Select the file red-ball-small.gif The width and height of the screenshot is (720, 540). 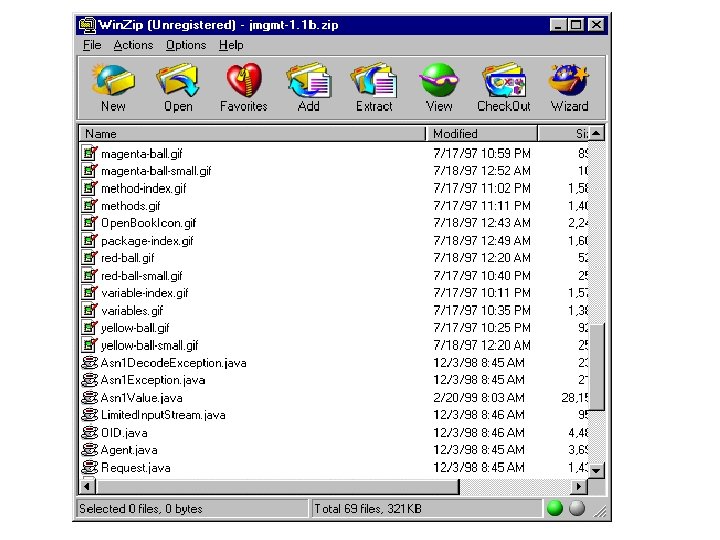[141, 276]
